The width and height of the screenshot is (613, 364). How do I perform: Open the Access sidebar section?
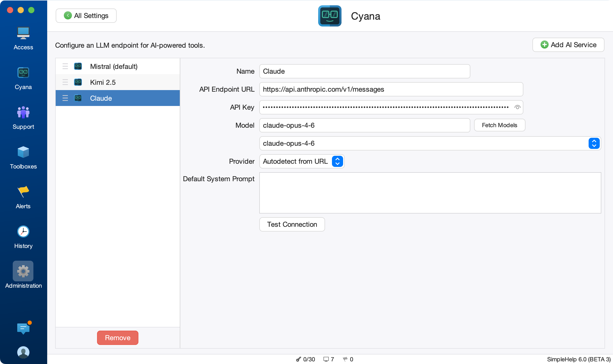[x=23, y=38]
